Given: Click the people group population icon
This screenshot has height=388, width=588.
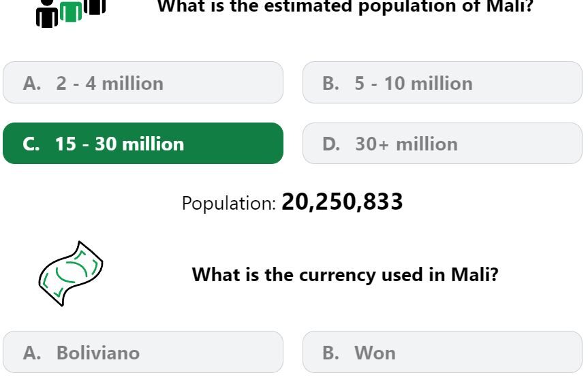Looking at the screenshot, I should point(71,14).
